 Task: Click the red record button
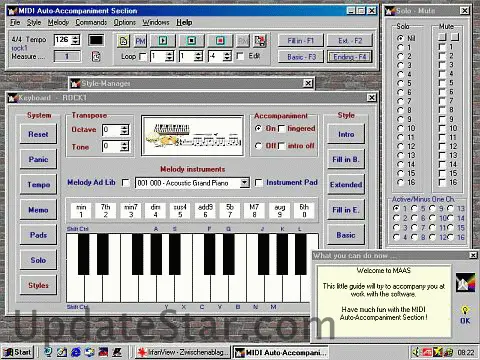[x=220, y=41]
